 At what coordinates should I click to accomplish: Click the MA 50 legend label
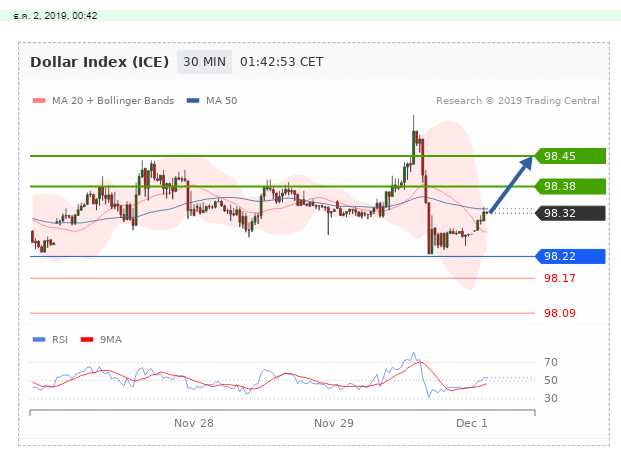coord(221,101)
